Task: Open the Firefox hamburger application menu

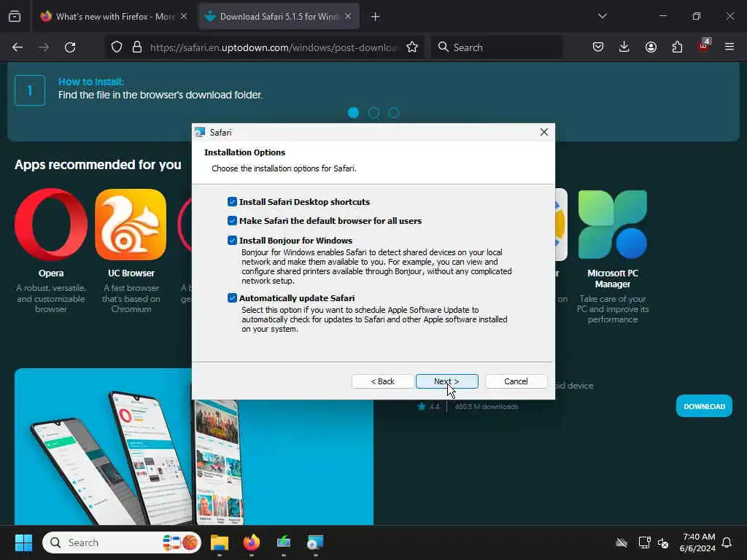Action: click(729, 47)
